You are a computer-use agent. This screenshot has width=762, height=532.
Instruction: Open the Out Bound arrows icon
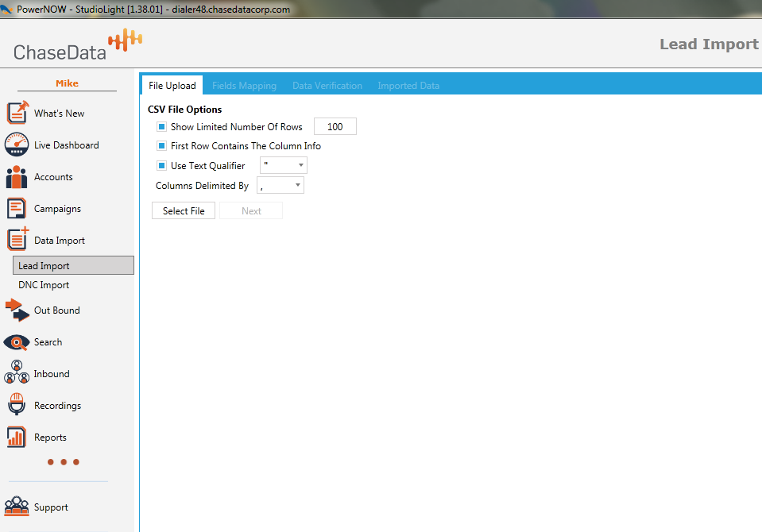click(x=17, y=310)
